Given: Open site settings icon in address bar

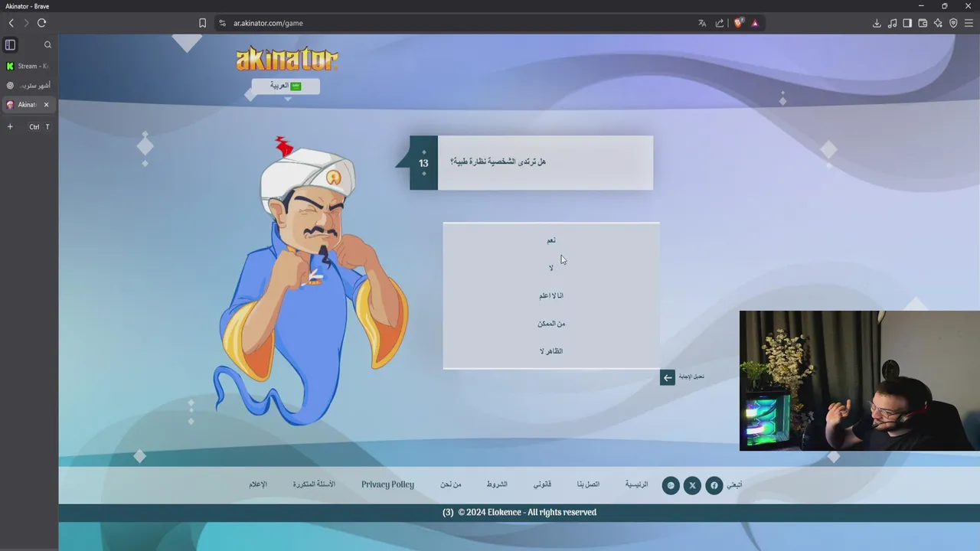Looking at the screenshot, I should [222, 23].
